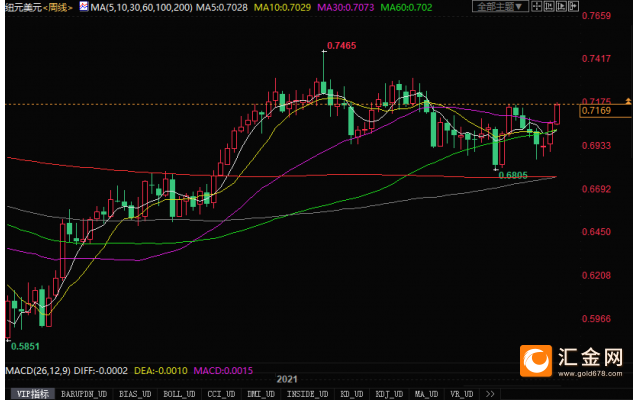Click the MA5:0.7028 value
Screen dimensions: 640x400
(x=222, y=7)
